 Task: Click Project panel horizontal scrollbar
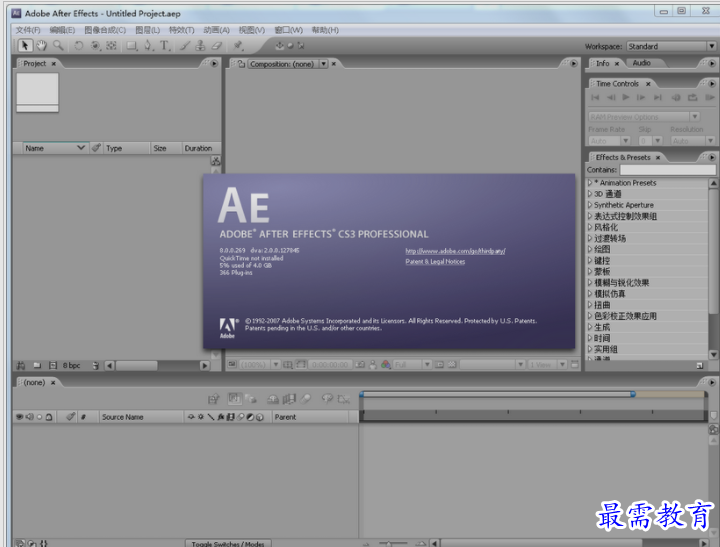click(157, 366)
